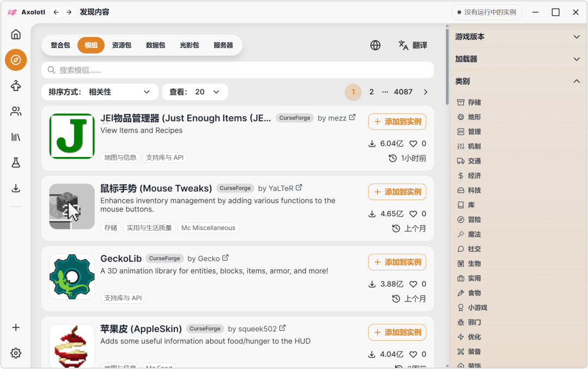Open squeek502 author external link icon
This screenshot has width=588, height=369.
point(283,328)
